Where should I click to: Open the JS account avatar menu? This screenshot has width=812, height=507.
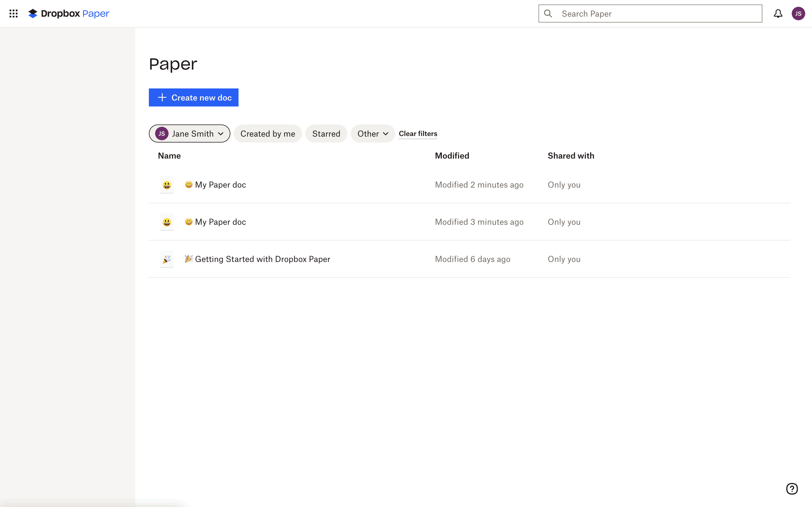click(798, 14)
